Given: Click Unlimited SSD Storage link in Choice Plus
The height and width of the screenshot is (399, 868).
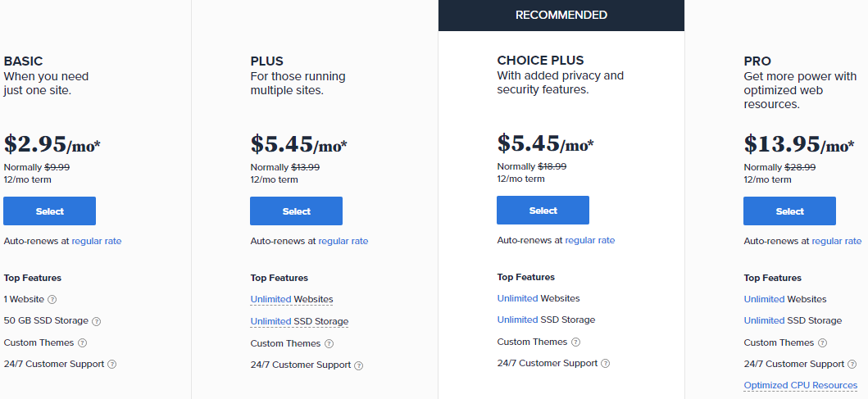Looking at the screenshot, I should pos(518,320).
